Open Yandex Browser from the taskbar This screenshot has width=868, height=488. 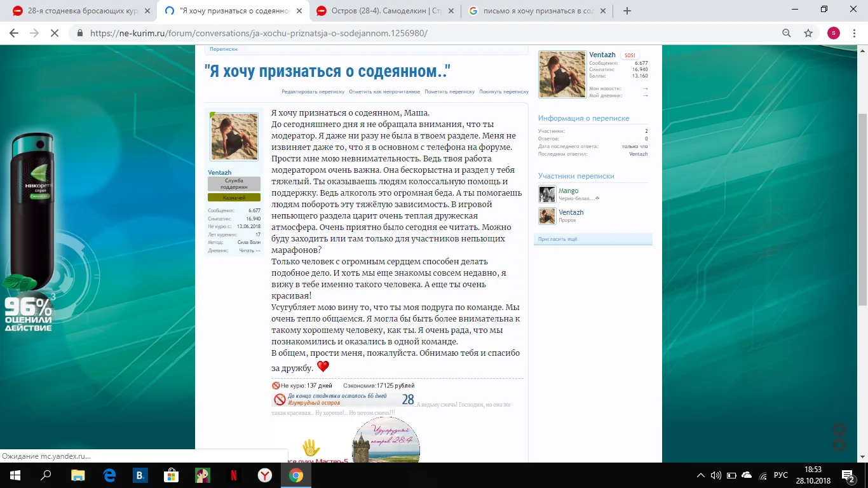(x=265, y=475)
